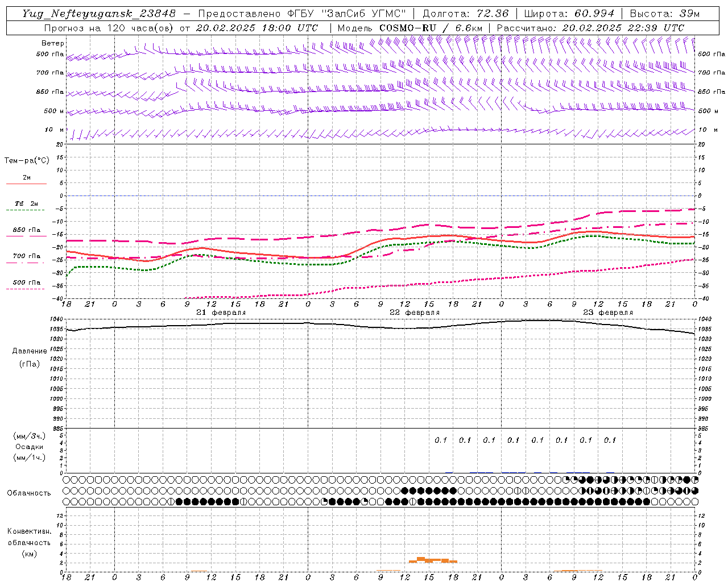The image size is (728, 582).
Task: Click the Рассчитано: 20.02.2025 22:39 UTC timestamp
Action: (x=590, y=28)
